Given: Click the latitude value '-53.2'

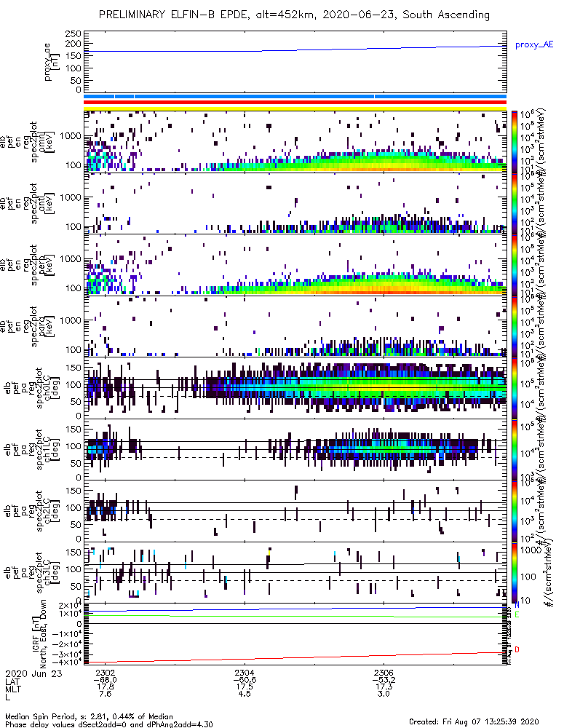Looking at the screenshot, I should point(384,681).
